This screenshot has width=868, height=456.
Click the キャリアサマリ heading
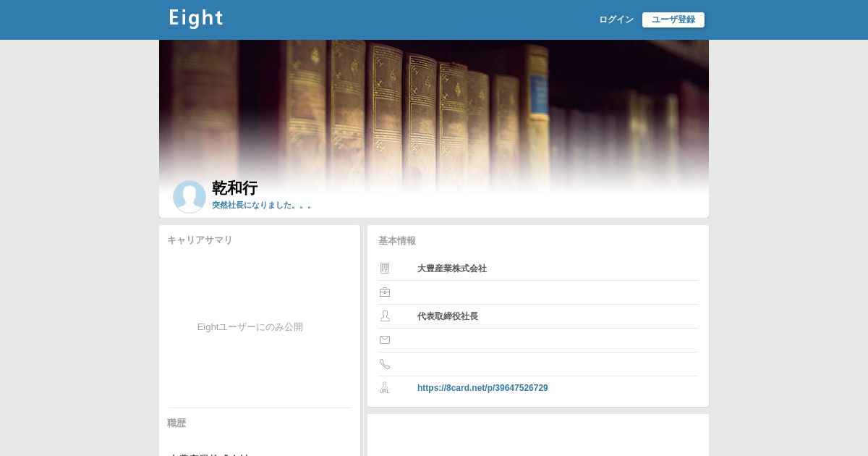[200, 240]
